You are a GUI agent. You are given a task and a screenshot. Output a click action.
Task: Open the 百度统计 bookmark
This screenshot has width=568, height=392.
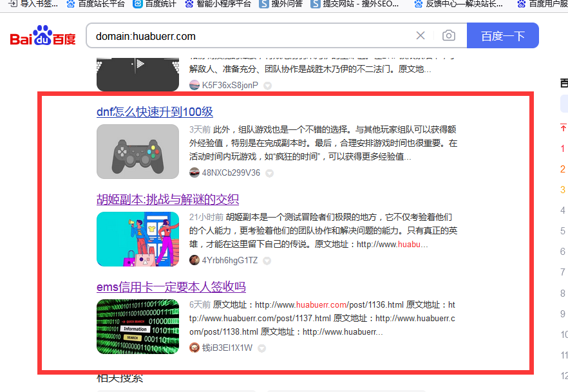coord(155,4)
